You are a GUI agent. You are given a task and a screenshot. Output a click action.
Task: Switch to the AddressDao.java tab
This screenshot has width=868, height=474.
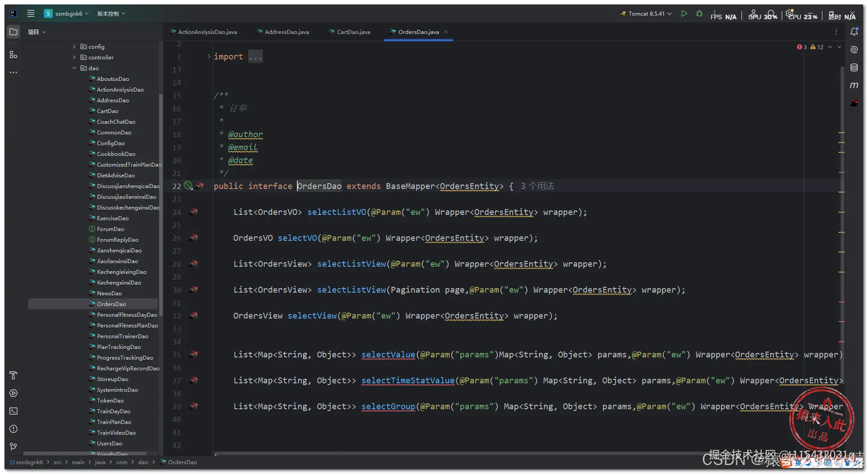286,32
